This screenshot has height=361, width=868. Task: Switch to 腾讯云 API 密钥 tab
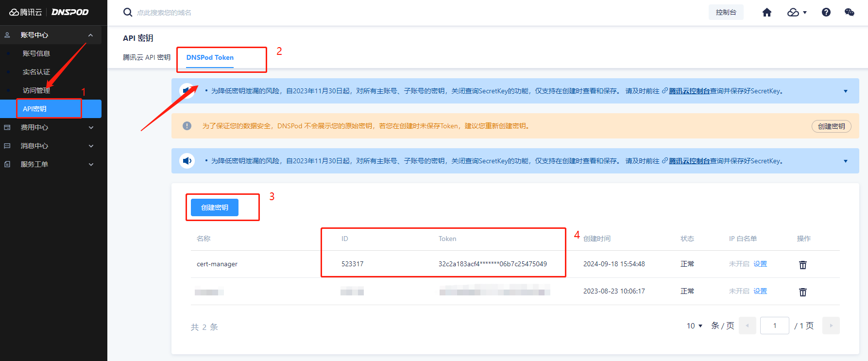click(x=147, y=57)
